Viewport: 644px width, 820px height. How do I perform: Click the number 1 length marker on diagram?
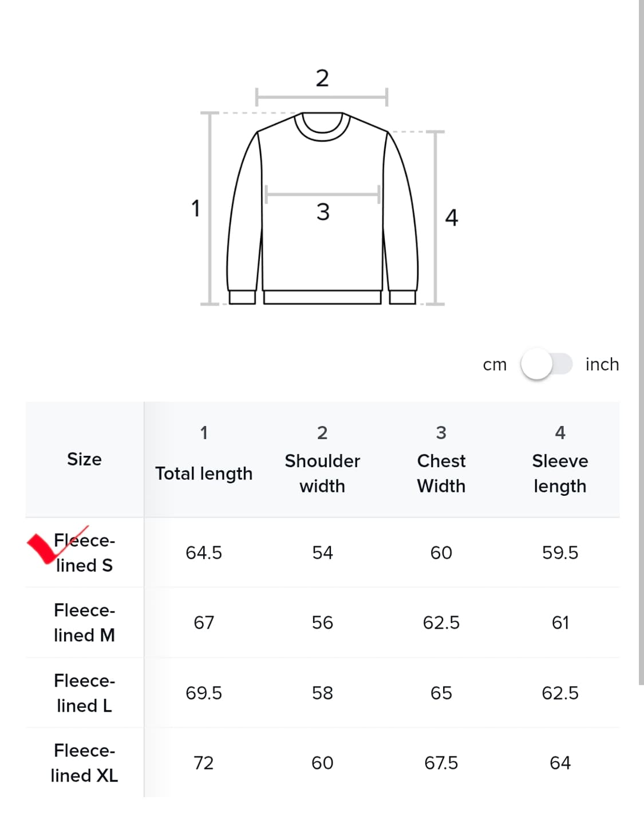click(x=196, y=208)
